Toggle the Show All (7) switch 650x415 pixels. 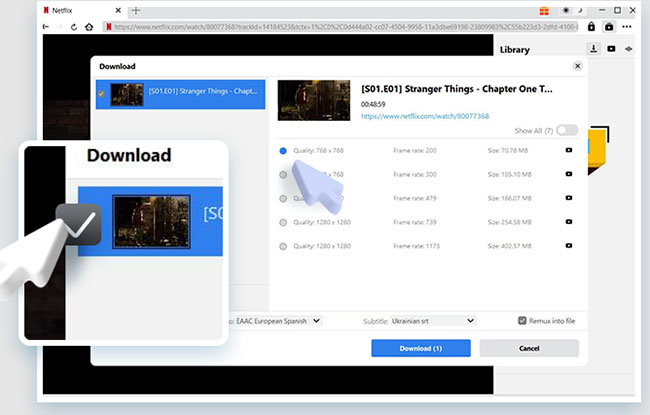(x=567, y=131)
